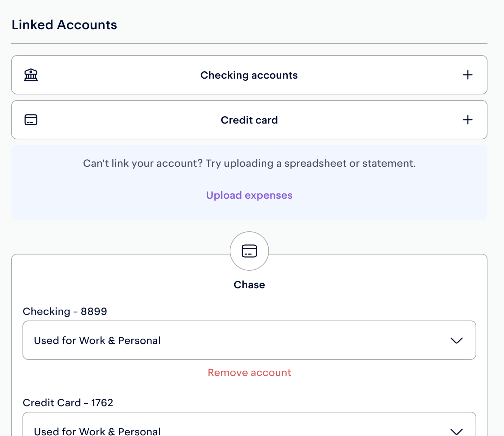Open the Credit Card - 1762 usage dropdown
Viewport: 504px width, 436px height.
(x=249, y=424)
